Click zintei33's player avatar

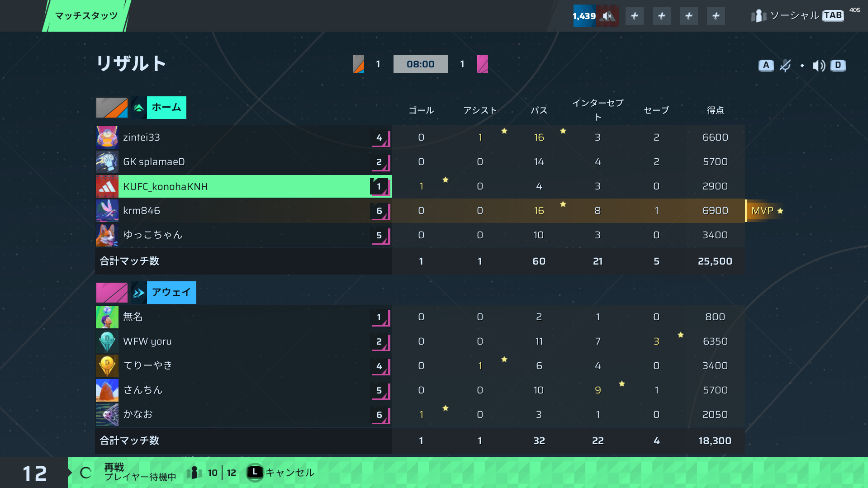107,137
